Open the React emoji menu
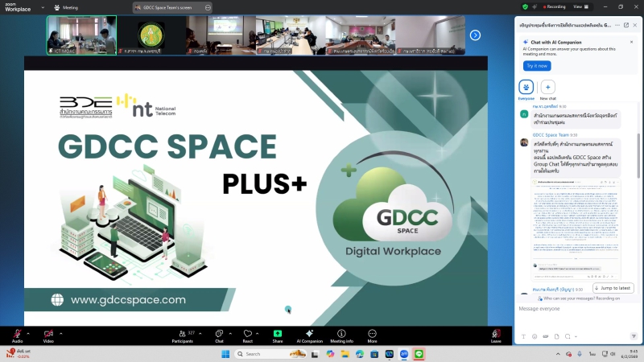 247,333
